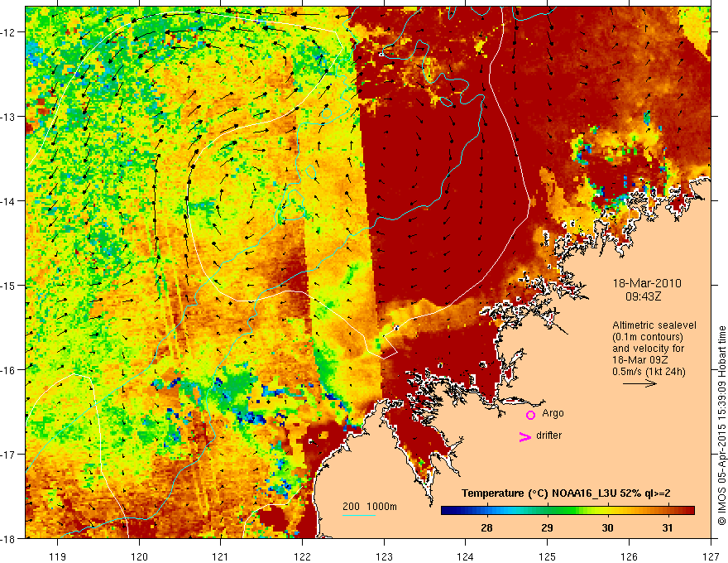Click the '0.5m/s (1kt 24h)' label
This screenshot has width=728, height=563.
649,372
